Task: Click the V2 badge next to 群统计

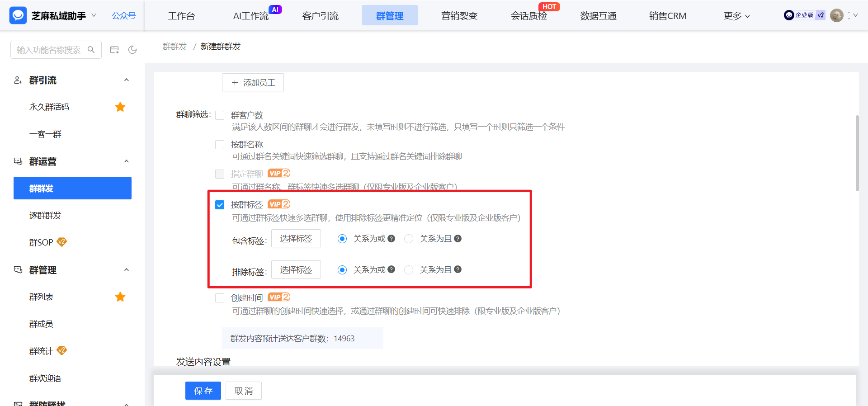Action: [x=62, y=350]
